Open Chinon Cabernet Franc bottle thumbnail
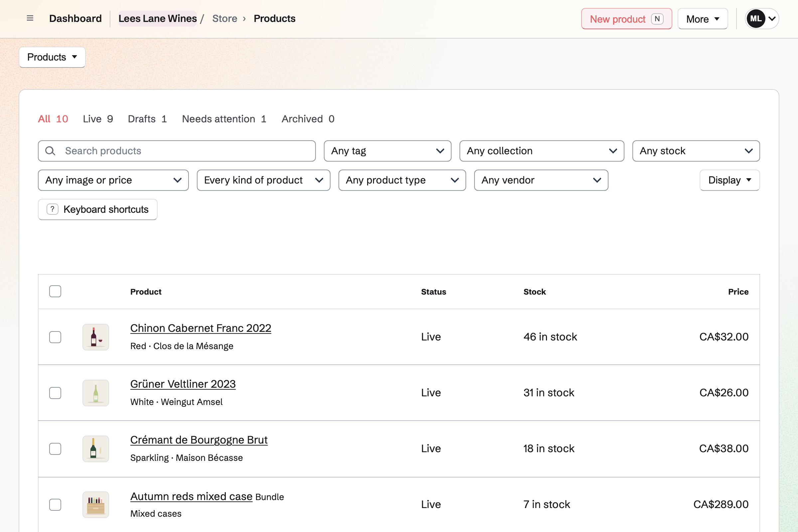 [x=96, y=337]
